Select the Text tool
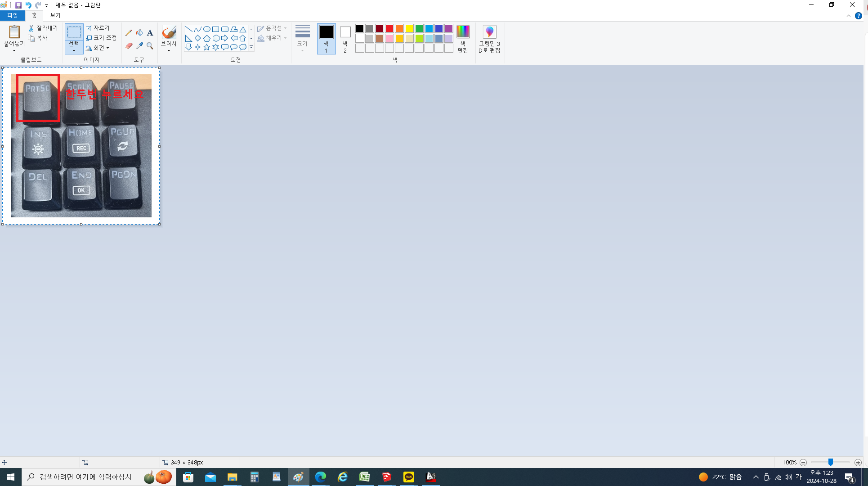The image size is (868, 486). [150, 32]
